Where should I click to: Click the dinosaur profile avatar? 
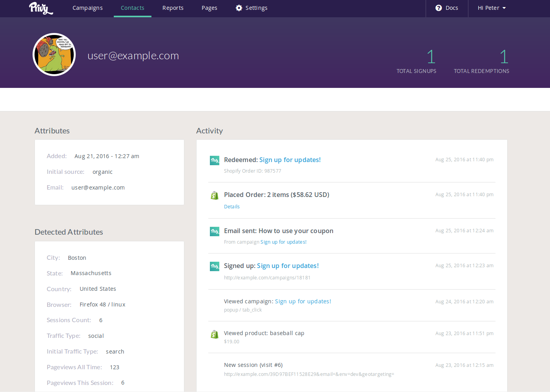coord(54,55)
